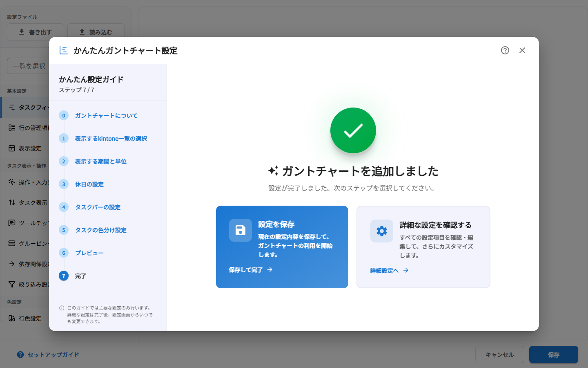588x368 pixels.
Task: Click the arrow icon next to 詳細設定へ
Action: click(406, 270)
